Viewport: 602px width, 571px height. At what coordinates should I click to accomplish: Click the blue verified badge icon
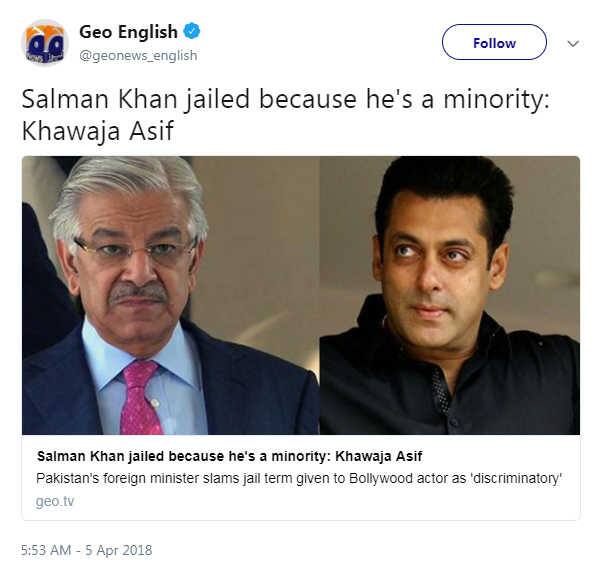(192, 31)
